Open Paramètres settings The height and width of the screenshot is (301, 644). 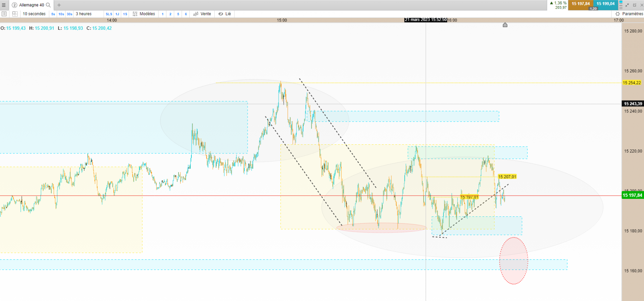tap(629, 14)
